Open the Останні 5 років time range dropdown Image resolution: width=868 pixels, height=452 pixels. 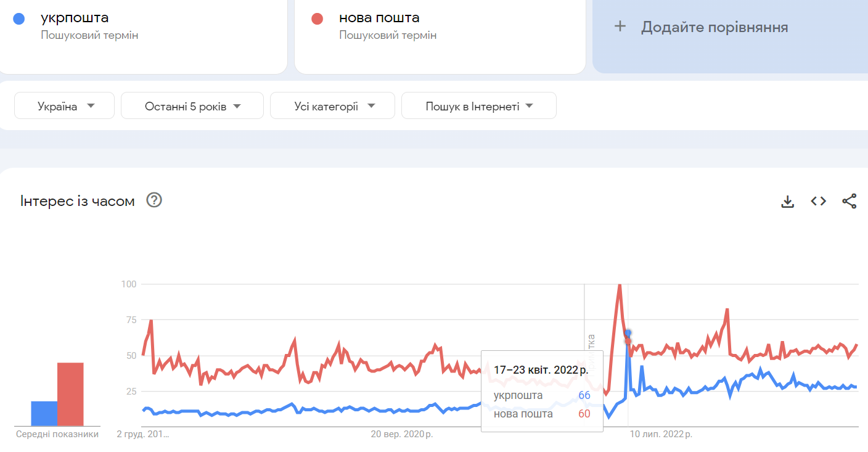(x=192, y=105)
